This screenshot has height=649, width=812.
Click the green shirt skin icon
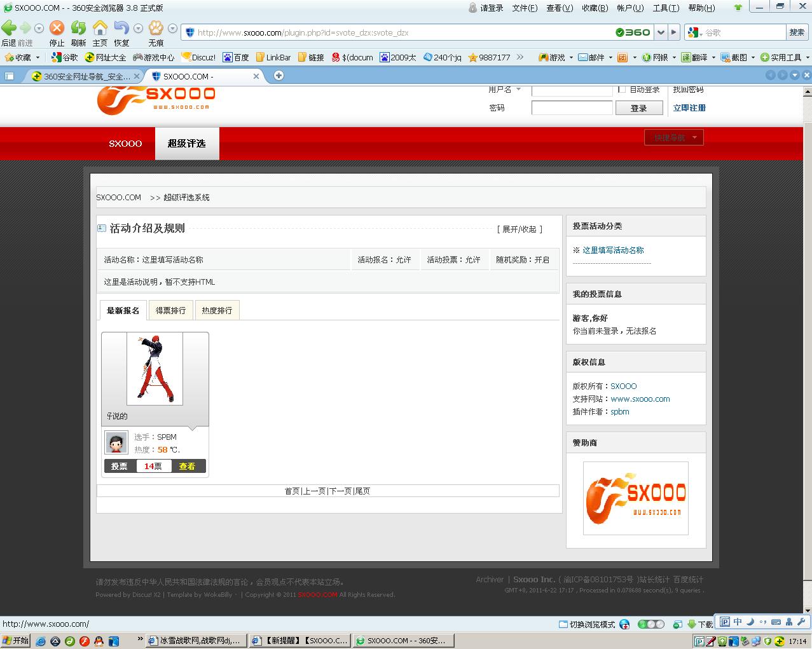(x=738, y=8)
